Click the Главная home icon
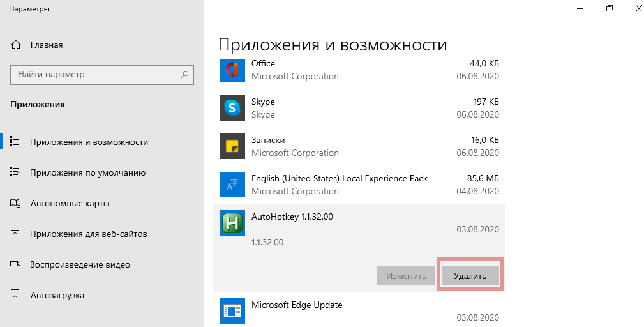 tap(17, 45)
